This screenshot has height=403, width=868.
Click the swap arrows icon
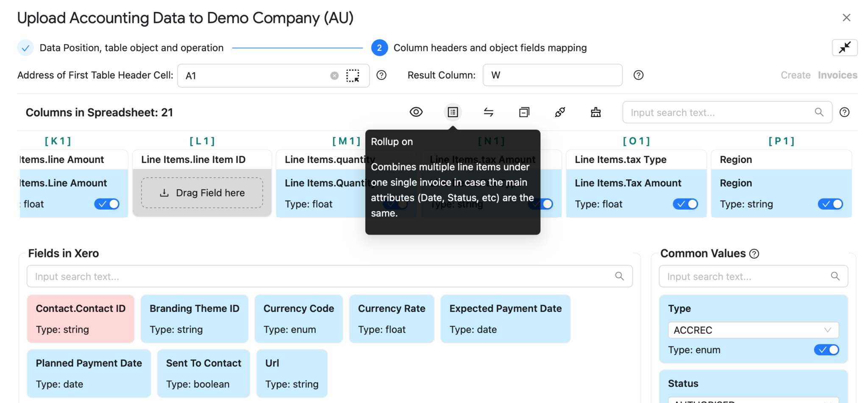[x=488, y=112]
